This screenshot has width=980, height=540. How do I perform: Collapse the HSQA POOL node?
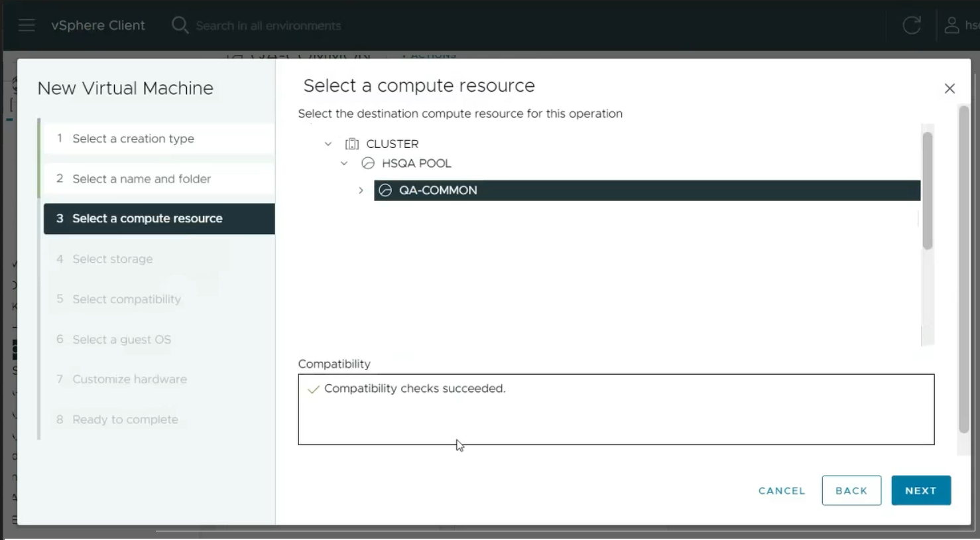[x=344, y=163]
